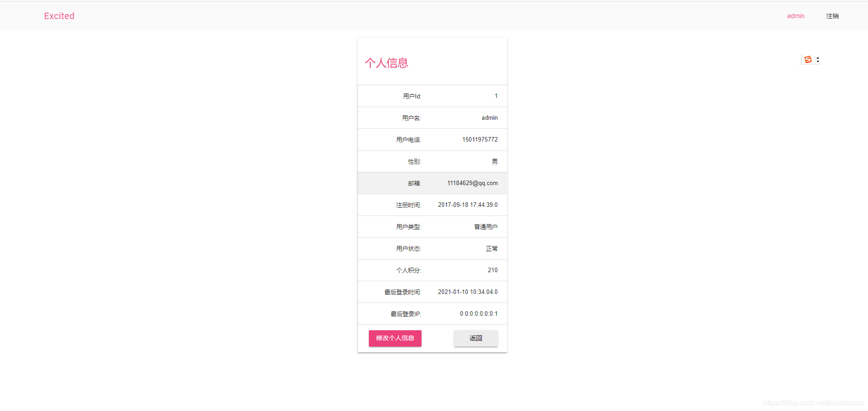
Task: Open the admin account link in navbar
Action: pyautogui.click(x=795, y=16)
